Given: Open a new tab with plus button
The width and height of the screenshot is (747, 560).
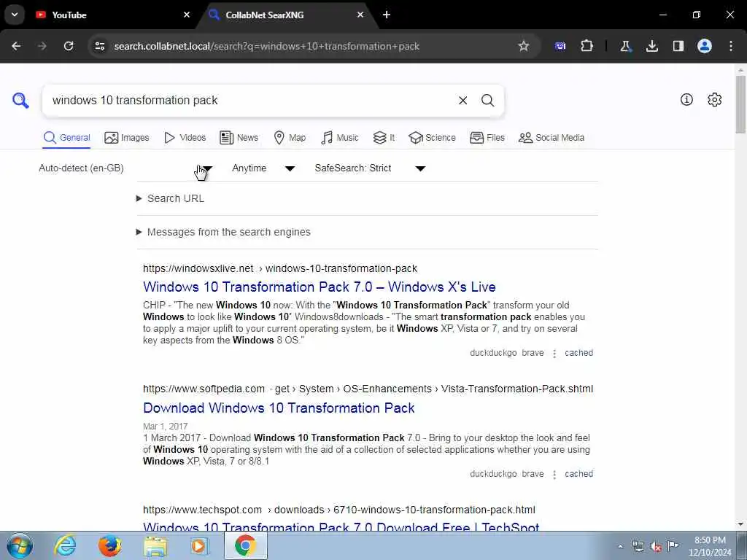Looking at the screenshot, I should [387, 15].
